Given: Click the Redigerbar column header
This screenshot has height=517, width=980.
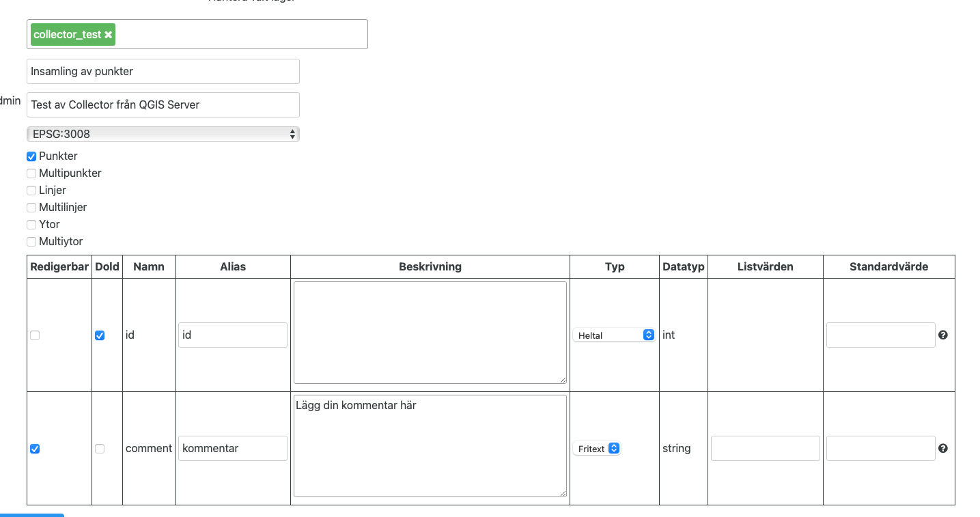Looking at the screenshot, I should 59,267.
